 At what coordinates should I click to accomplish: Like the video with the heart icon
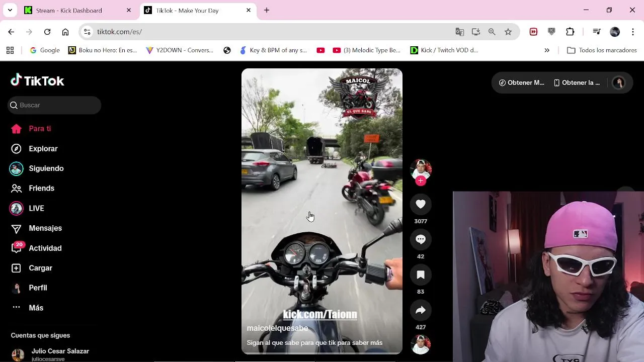tap(421, 204)
